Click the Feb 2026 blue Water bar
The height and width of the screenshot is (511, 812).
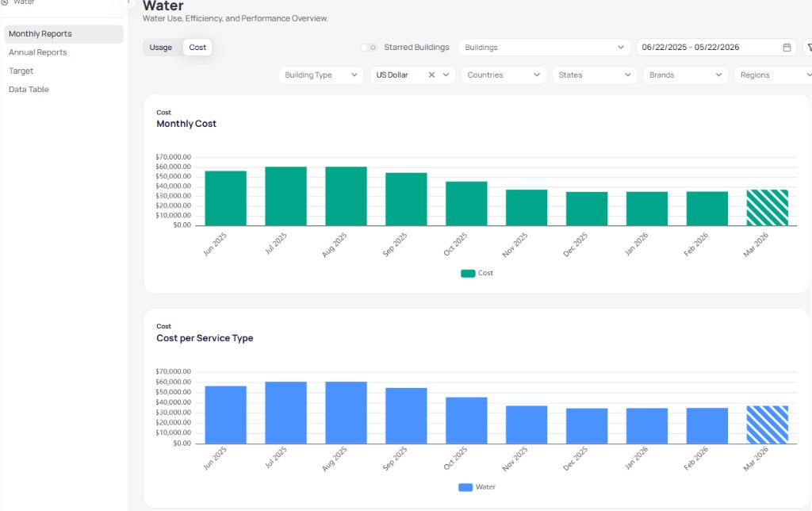tap(707, 425)
